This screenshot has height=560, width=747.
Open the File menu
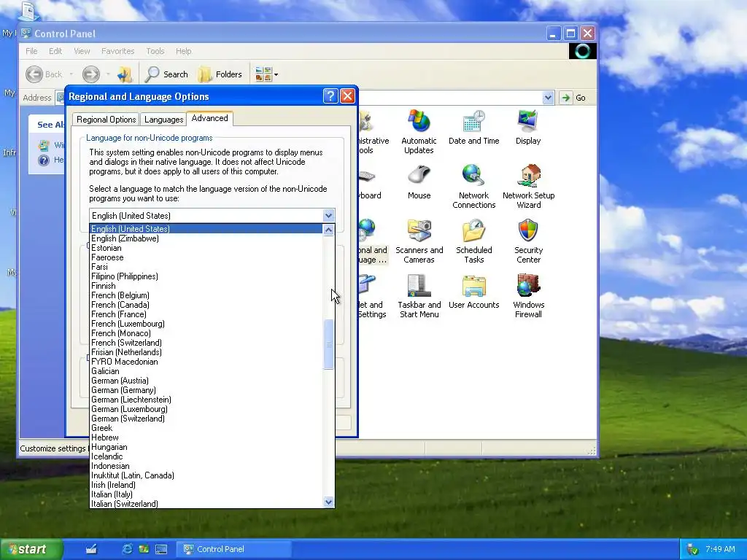coord(31,51)
